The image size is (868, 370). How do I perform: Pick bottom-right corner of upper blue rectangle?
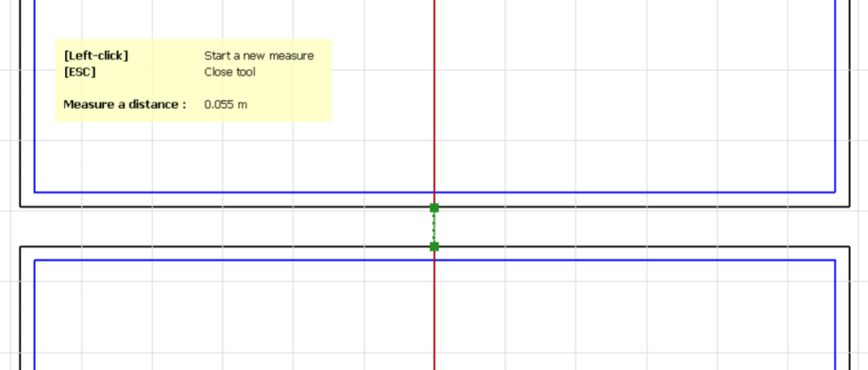[835, 191]
